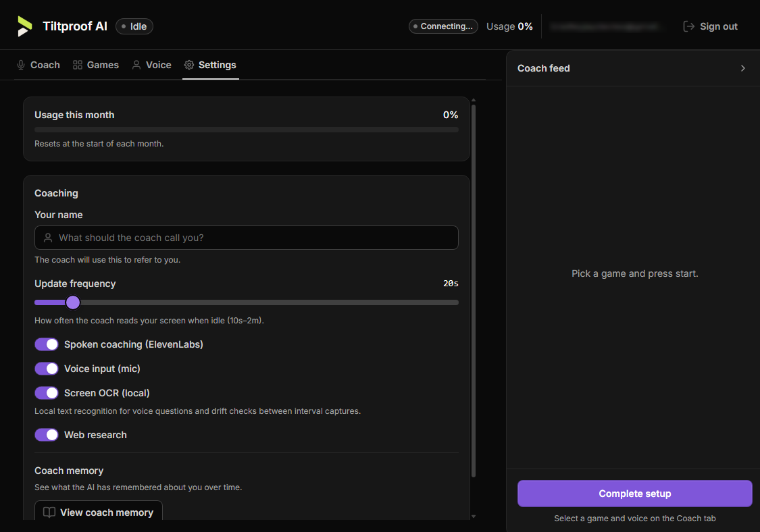Click the Coach feed heading
The height and width of the screenshot is (532, 760).
click(x=543, y=68)
